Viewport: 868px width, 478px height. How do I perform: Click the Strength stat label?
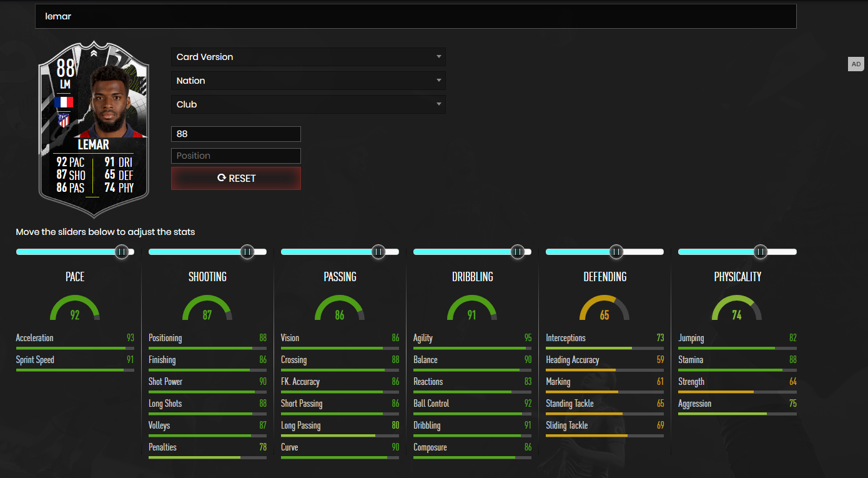(691, 382)
